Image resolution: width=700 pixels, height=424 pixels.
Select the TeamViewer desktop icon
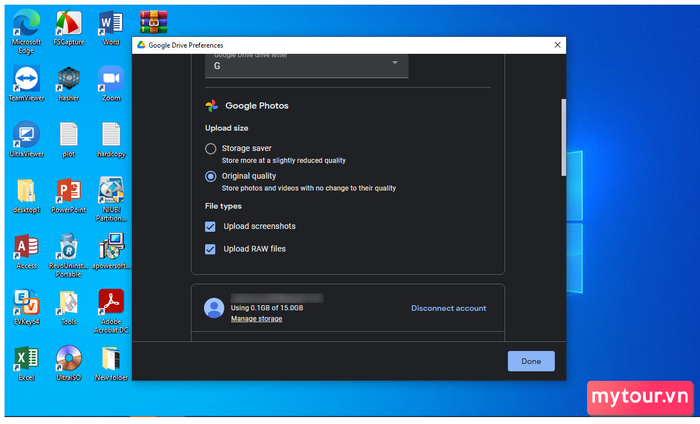click(x=26, y=83)
